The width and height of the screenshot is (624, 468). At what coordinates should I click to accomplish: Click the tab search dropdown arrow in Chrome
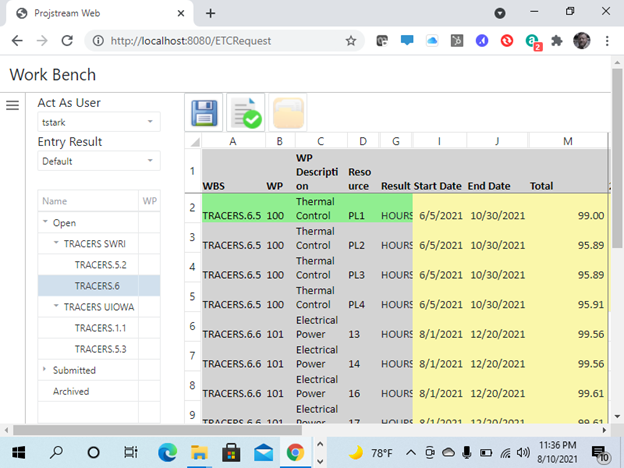(x=500, y=14)
